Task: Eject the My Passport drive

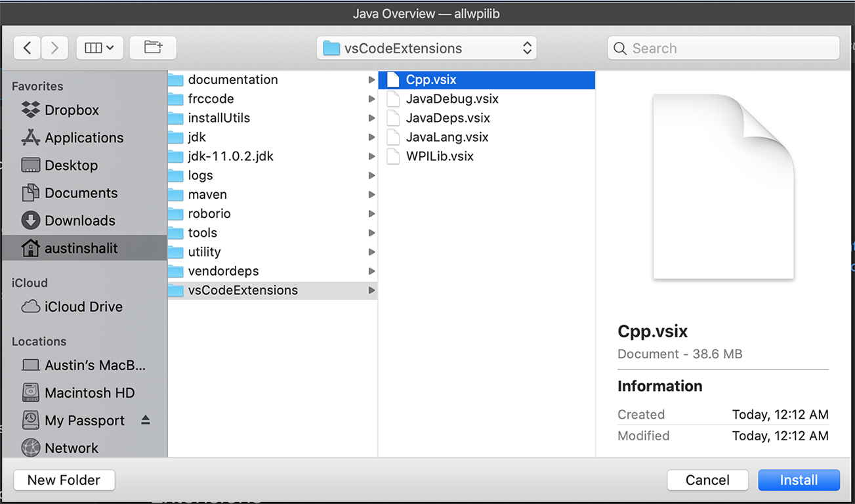Action: click(146, 420)
